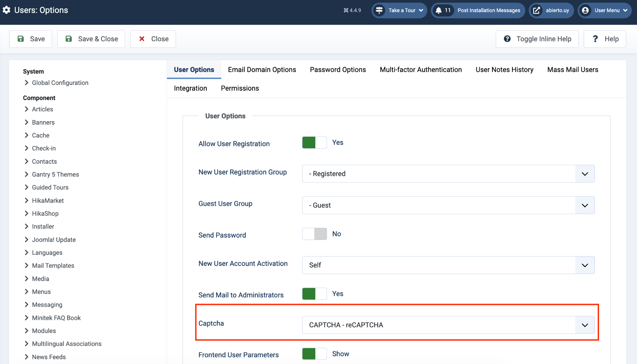The height and width of the screenshot is (364, 637).
Task: Enable the Send Password switch
Action: tap(314, 234)
